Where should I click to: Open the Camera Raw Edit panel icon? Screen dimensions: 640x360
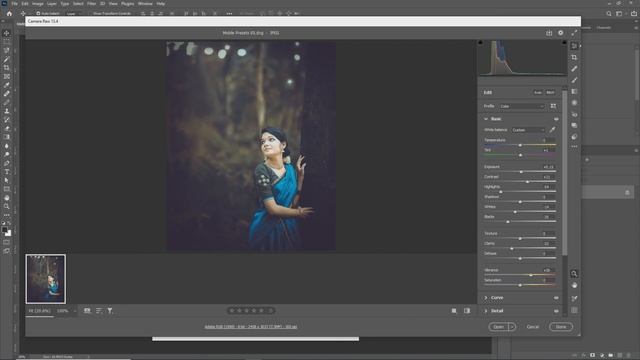(574, 46)
